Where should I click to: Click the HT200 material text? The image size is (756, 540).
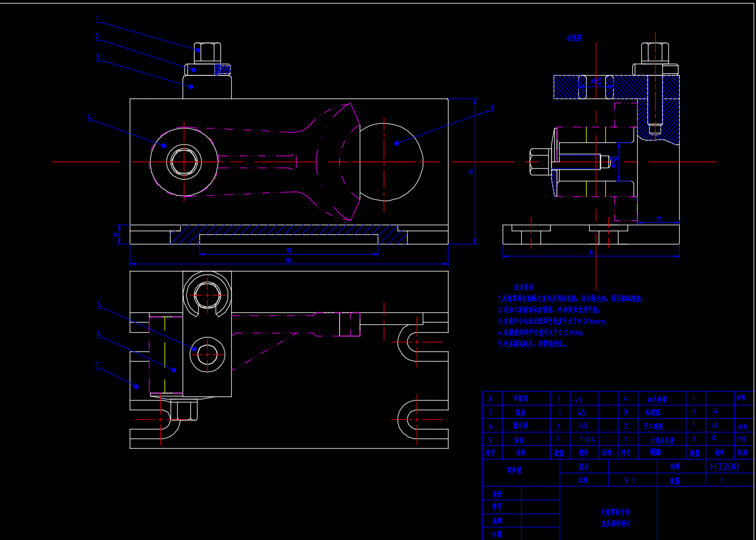[x=724, y=467]
